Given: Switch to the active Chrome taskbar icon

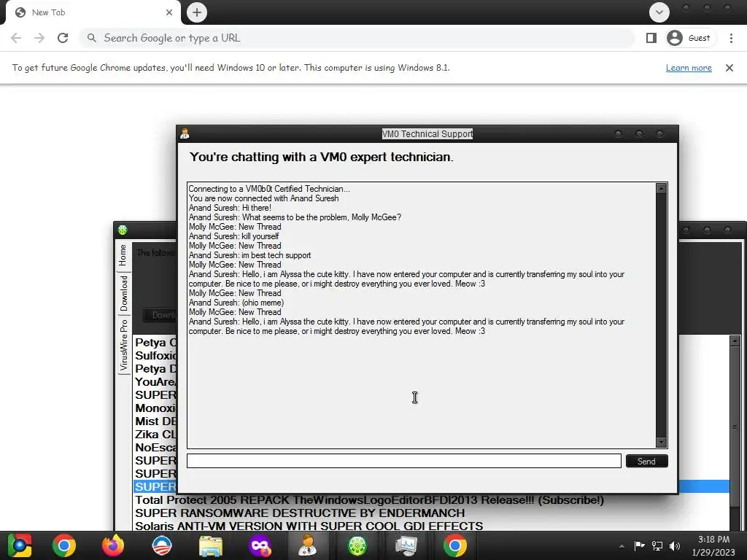Looking at the screenshot, I should (455, 545).
